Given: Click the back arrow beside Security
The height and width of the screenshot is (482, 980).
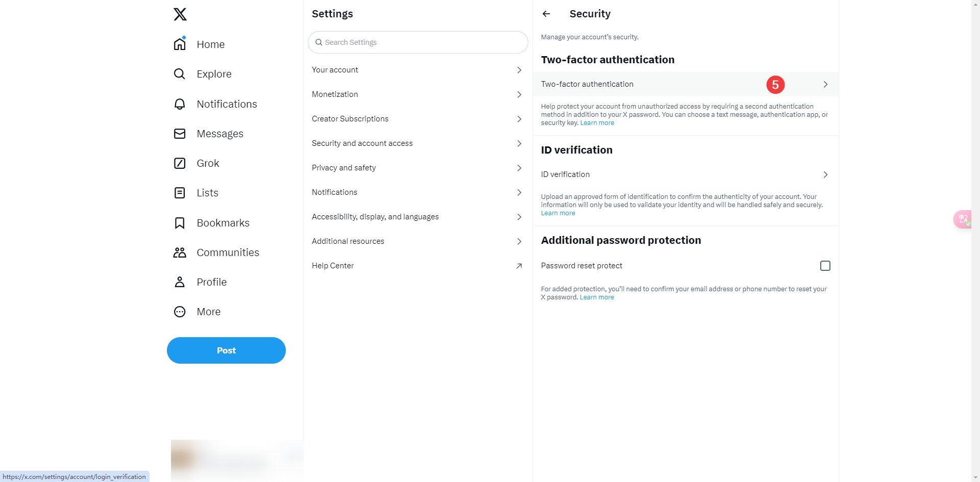Looking at the screenshot, I should coord(546,14).
